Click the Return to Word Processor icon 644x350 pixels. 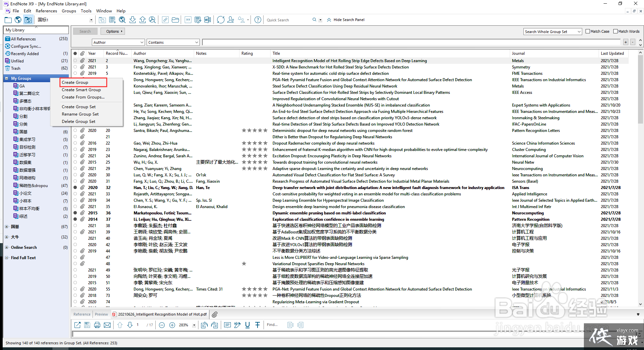(208, 20)
